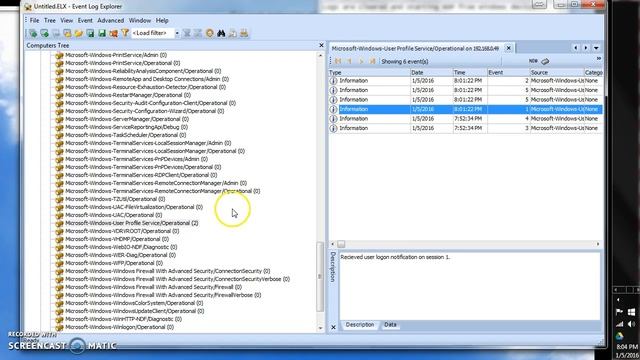Sort events by the Time column header
Viewport: 640px width, 360px height.
pyautogui.click(x=470, y=72)
